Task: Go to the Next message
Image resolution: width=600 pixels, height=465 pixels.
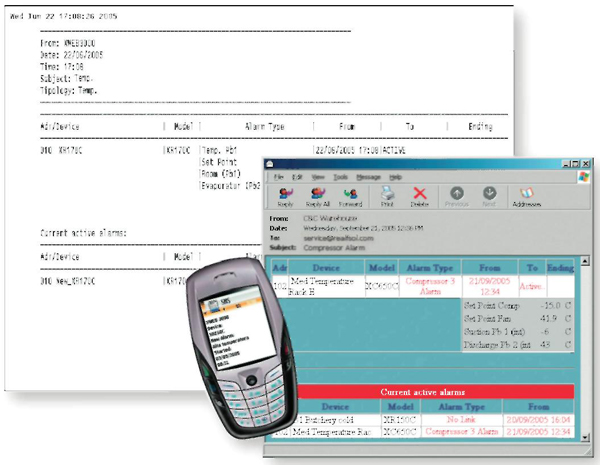Action: (490, 196)
